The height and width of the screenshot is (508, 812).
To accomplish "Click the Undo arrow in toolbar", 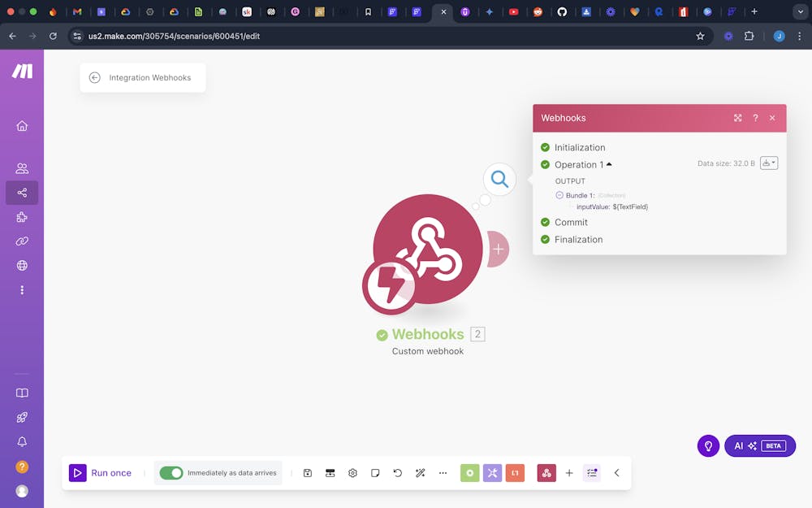I will click(398, 473).
